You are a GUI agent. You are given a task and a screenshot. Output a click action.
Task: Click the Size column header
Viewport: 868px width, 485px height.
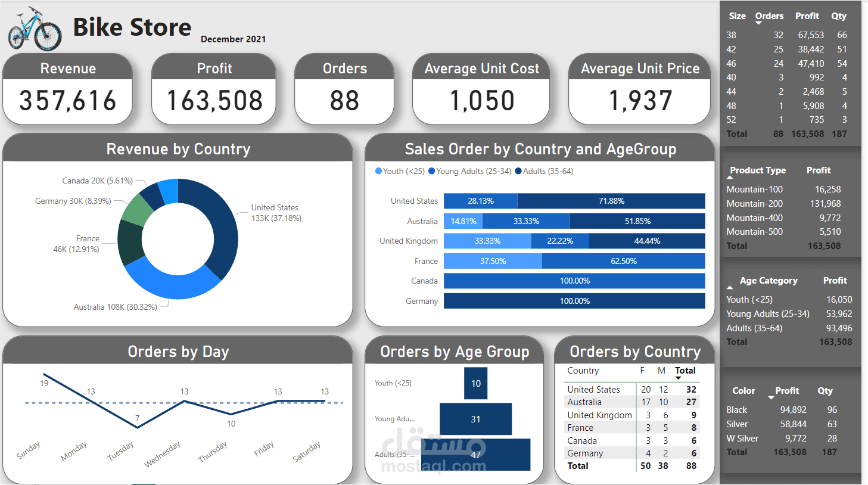pyautogui.click(x=737, y=16)
